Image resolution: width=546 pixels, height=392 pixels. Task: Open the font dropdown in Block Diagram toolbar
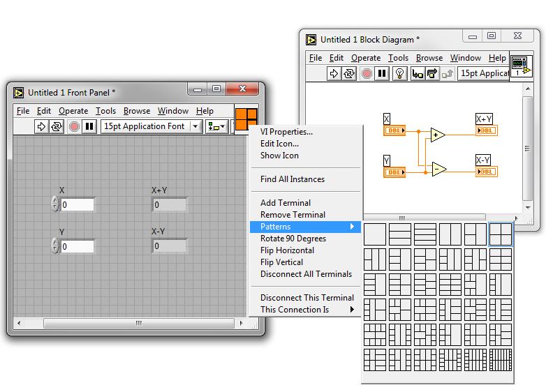[x=484, y=73]
